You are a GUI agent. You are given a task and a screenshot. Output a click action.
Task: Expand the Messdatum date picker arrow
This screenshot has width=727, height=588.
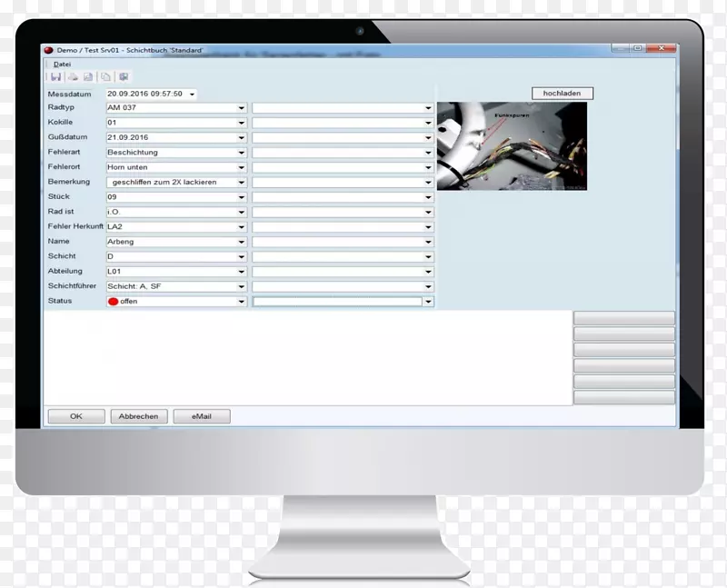pos(193,94)
